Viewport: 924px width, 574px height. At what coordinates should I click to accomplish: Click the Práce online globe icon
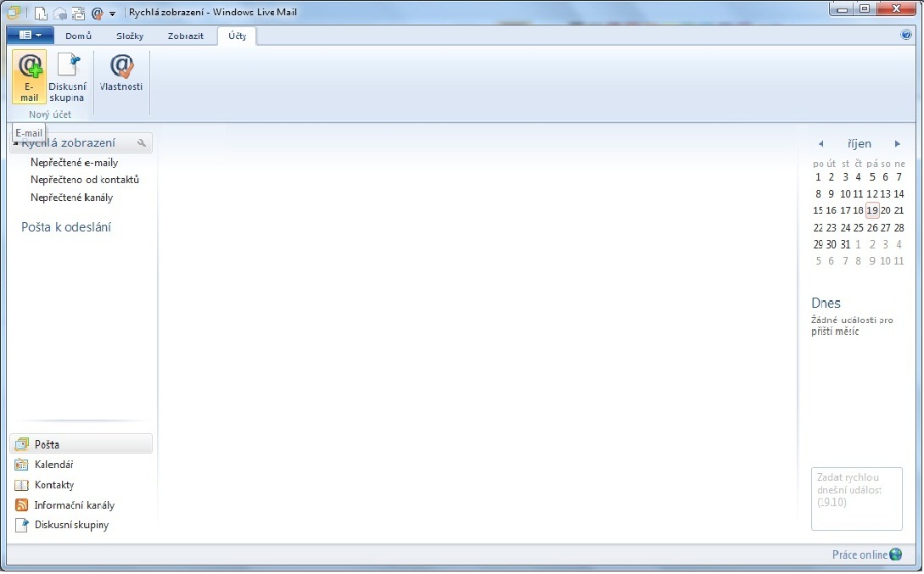(895, 554)
